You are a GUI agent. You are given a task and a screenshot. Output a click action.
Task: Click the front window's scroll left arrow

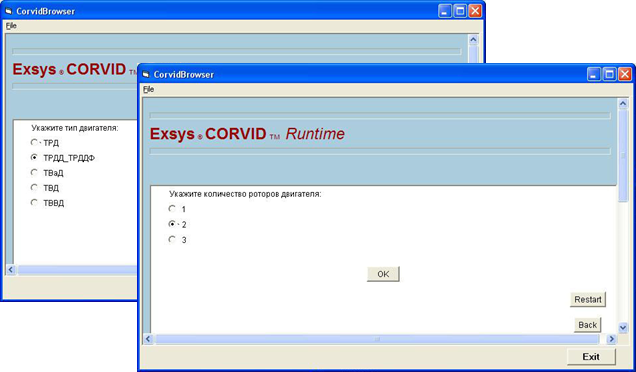[148, 339]
